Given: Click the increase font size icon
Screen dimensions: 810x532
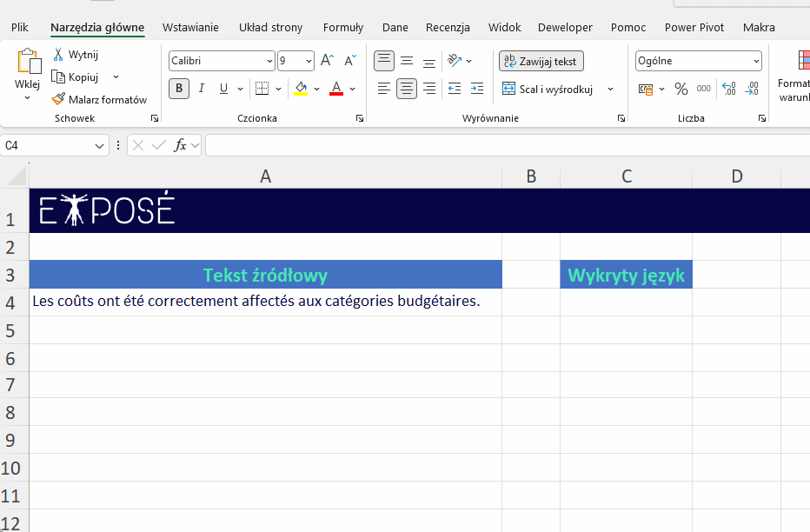Looking at the screenshot, I should click(327, 61).
